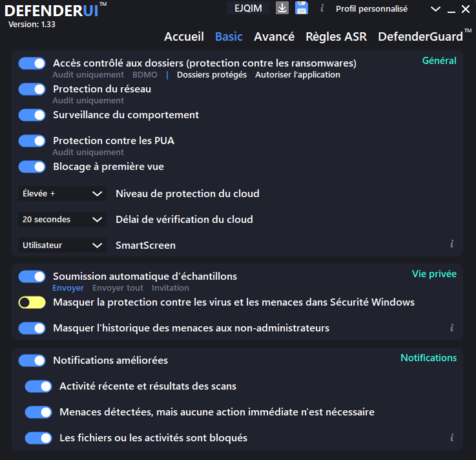Close the DefenderUI window
The height and width of the screenshot is (460, 476).
click(466, 9)
